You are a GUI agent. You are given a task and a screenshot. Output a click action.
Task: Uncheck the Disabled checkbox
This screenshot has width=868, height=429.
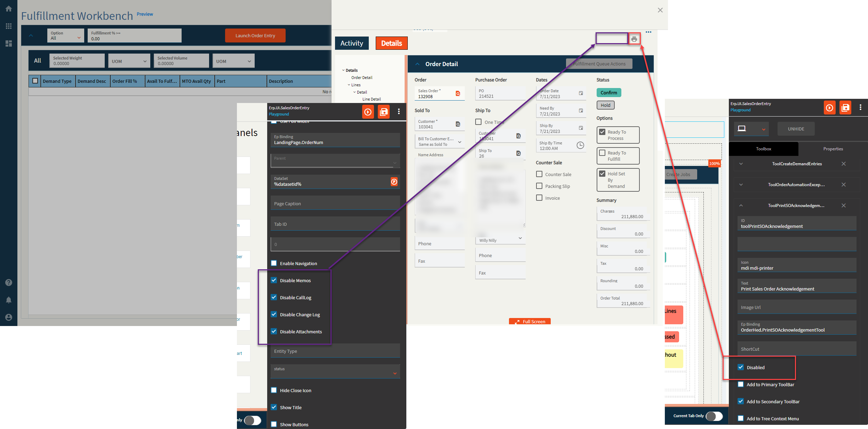(741, 367)
